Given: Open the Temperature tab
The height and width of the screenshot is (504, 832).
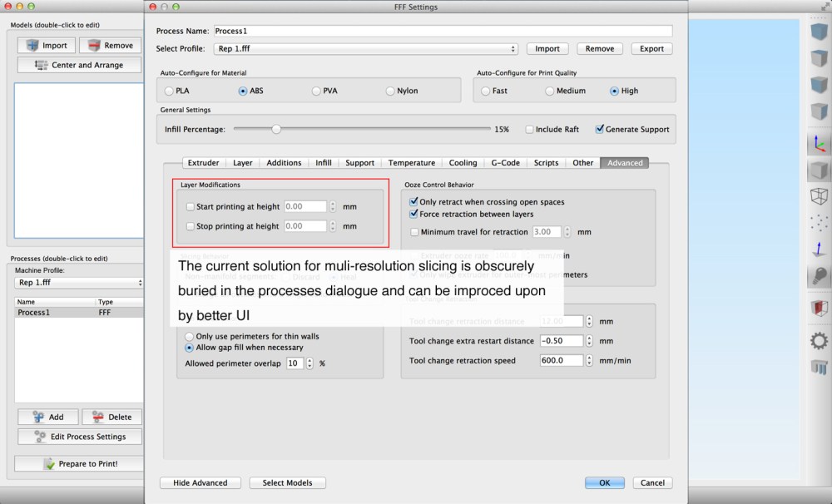Looking at the screenshot, I should [x=411, y=163].
